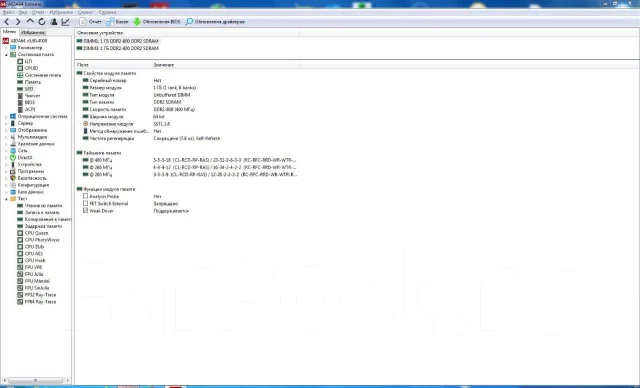This screenshot has width=640, height=388.
Task: Click the Бэкап toolbar button
Action: (118, 22)
